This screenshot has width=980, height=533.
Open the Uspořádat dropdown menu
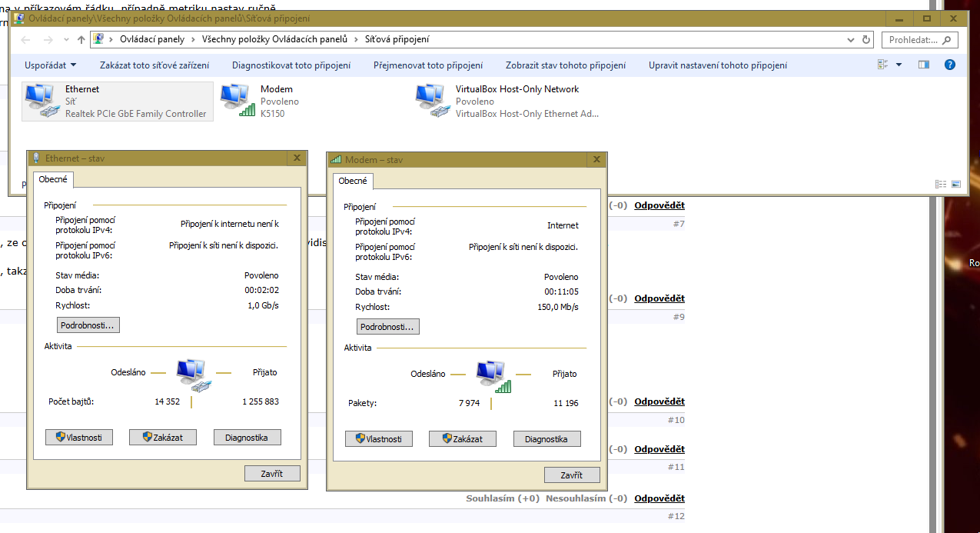pyautogui.click(x=51, y=65)
